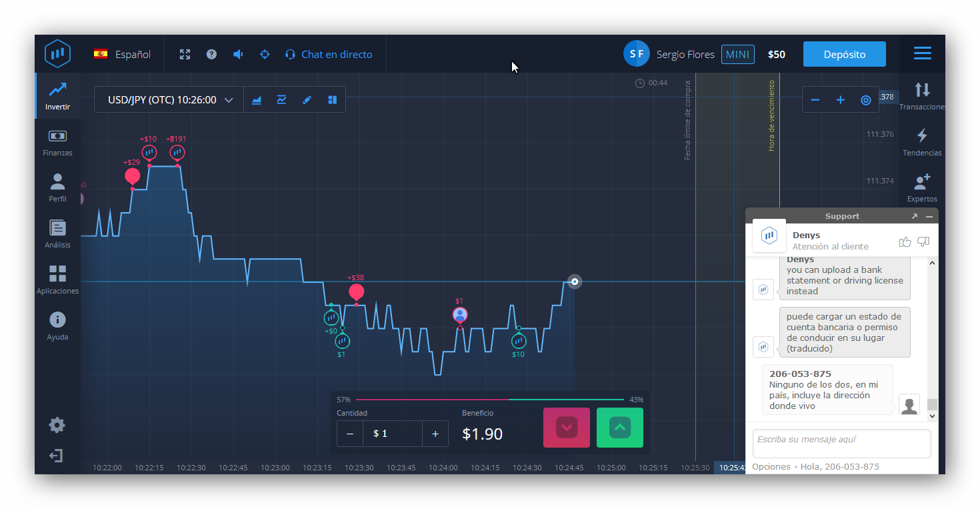The height and width of the screenshot is (509, 980).
Task: Click the MINI account badge
Action: tap(737, 55)
